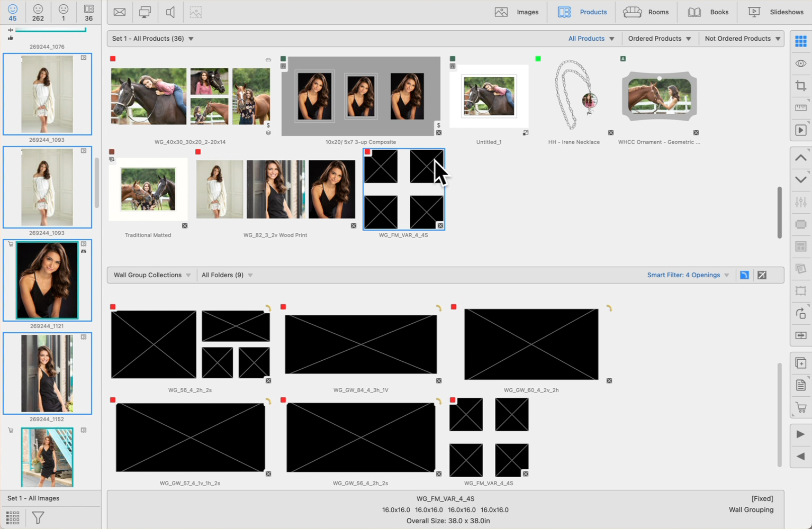Expand the Wall Group Collections dropdown
The height and width of the screenshot is (529, 812).
(x=152, y=275)
